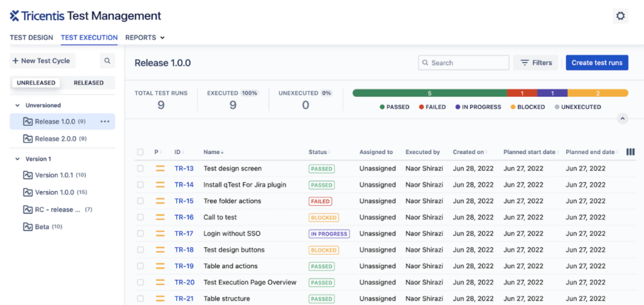Click the priority icon of TR-14

point(160,185)
